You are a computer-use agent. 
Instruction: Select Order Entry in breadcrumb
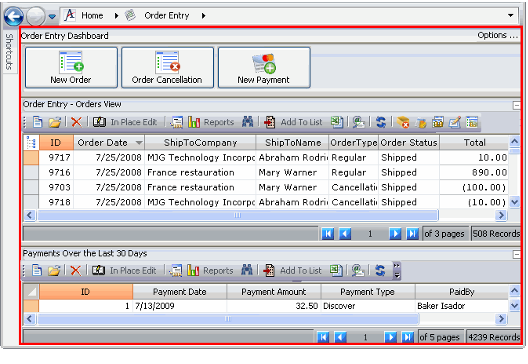point(166,15)
